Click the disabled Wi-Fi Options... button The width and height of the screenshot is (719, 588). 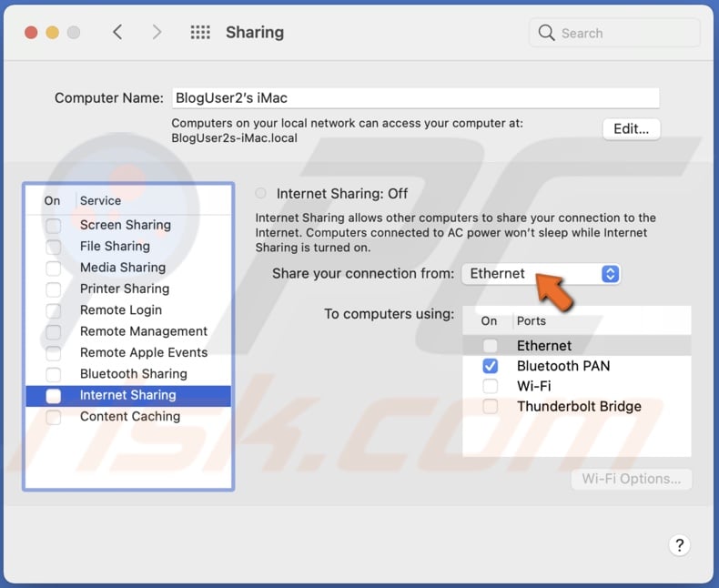click(x=632, y=479)
